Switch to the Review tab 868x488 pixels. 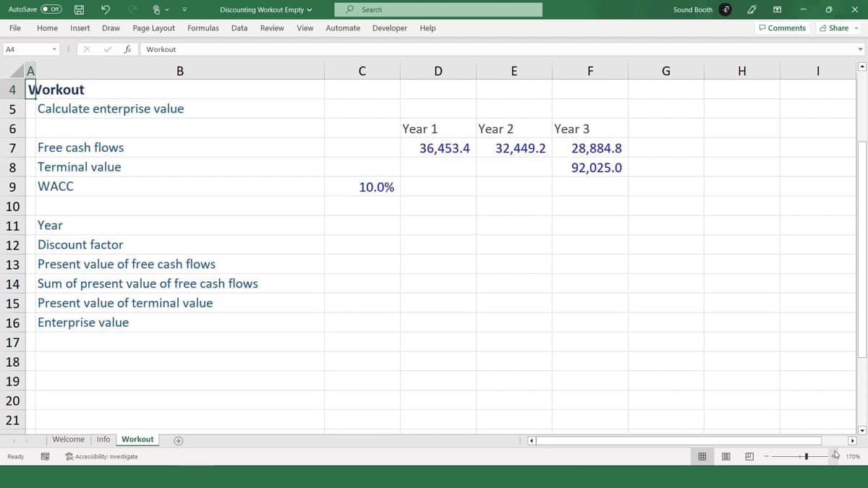[272, 28]
